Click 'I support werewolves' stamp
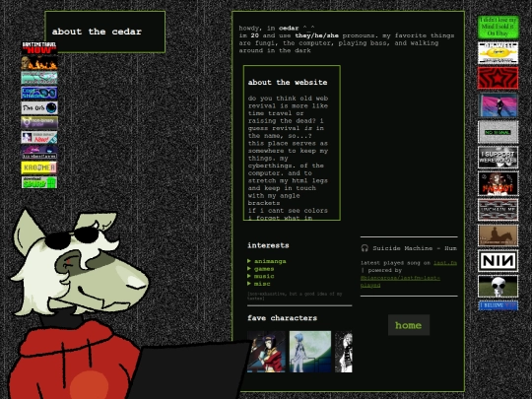This screenshot has width=532, height=399. point(498,158)
